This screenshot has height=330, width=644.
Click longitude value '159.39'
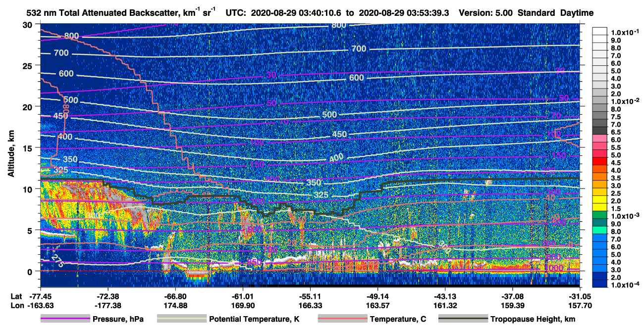[513, 305]
